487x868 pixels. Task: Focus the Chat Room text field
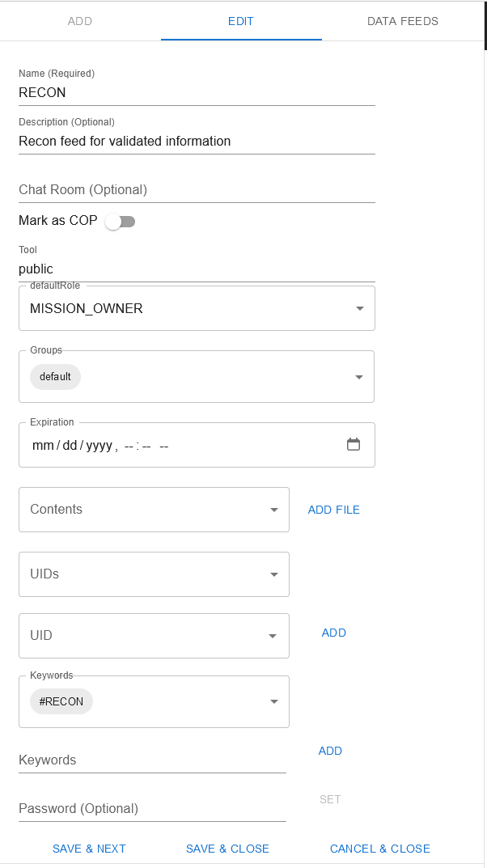(197, 190)
